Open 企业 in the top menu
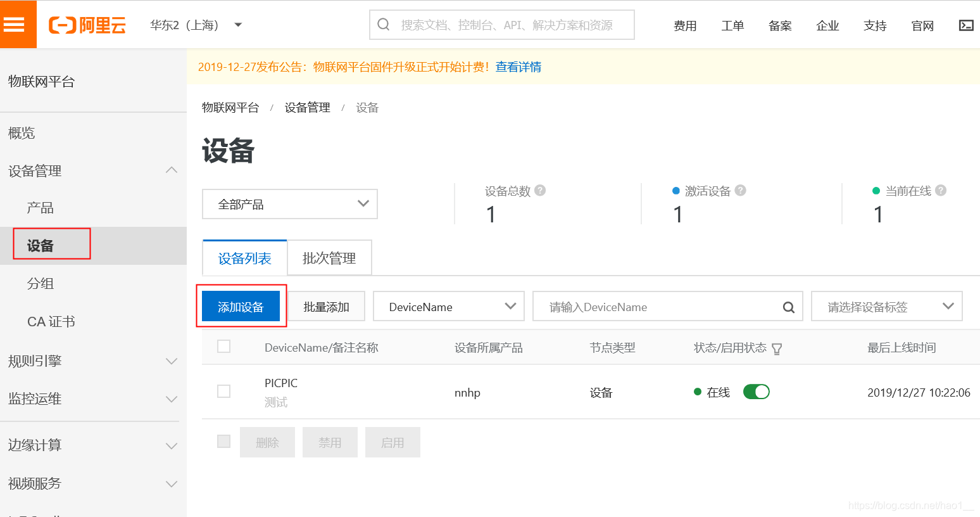Image resolution: width=980 pixels, height=517 pixels. pyautogui.click(x=827, y=26)
